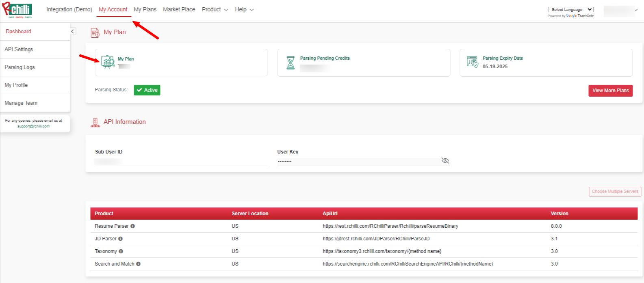The image size is (644, 283).
Task: Click version 3.1 in JD Parser row
Action: [554, 239]
